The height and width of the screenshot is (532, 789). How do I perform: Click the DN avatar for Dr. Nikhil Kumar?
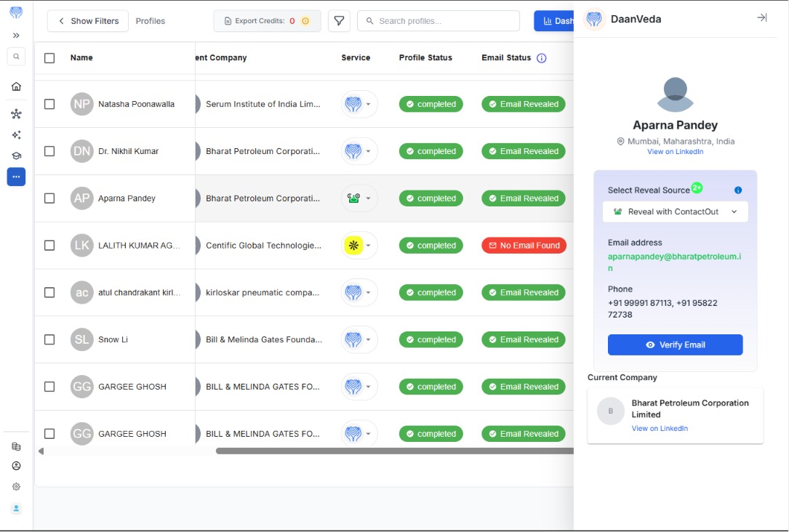coord(81,151)
